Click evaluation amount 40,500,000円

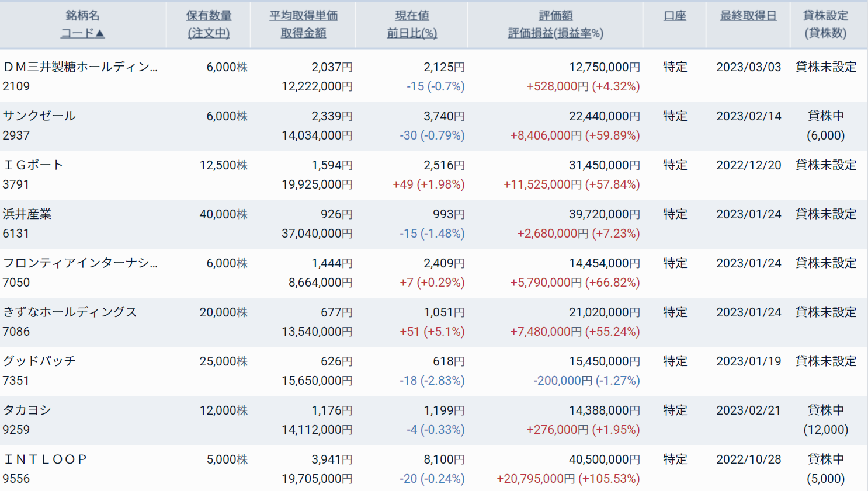(x=605, y=459)
